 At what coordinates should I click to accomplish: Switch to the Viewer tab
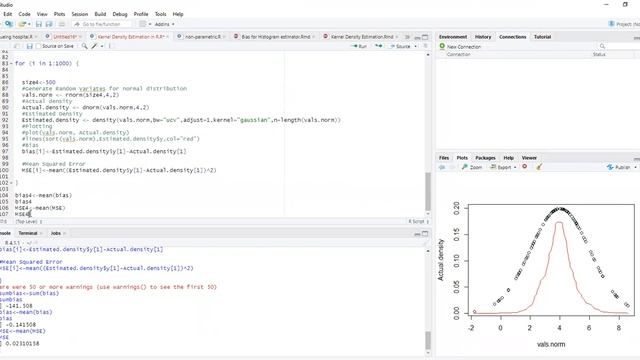click(529, 158)
